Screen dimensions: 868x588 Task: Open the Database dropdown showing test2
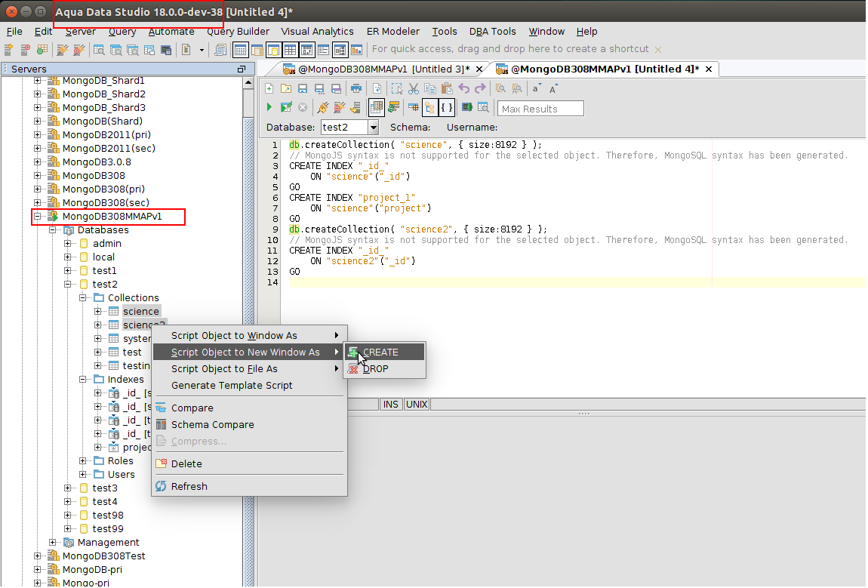click(x=374, y=128)
